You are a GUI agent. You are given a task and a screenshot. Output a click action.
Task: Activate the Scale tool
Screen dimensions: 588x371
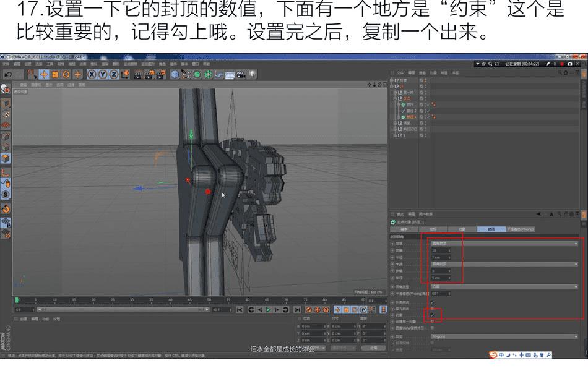[55, 75]
